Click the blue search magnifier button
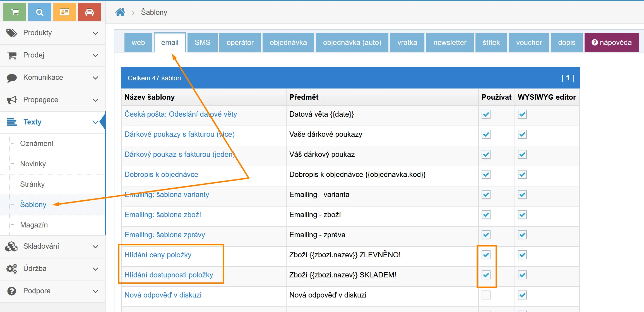Screen dimensions: 644x312 pyautogui.click(x=40, y=12)
